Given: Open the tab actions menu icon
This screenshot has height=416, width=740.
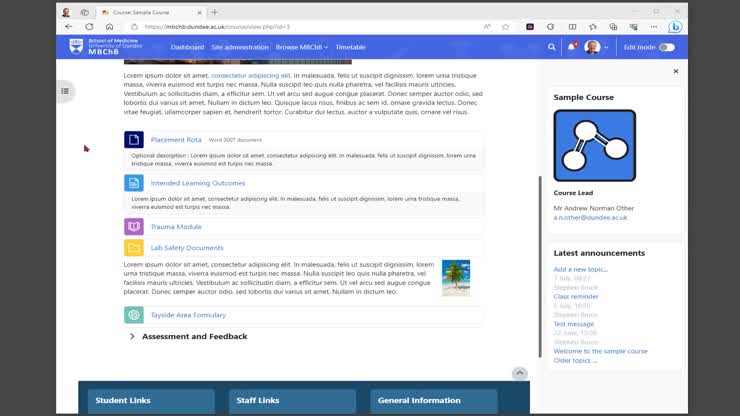Looking at the screenshot, I should point(84,12).
